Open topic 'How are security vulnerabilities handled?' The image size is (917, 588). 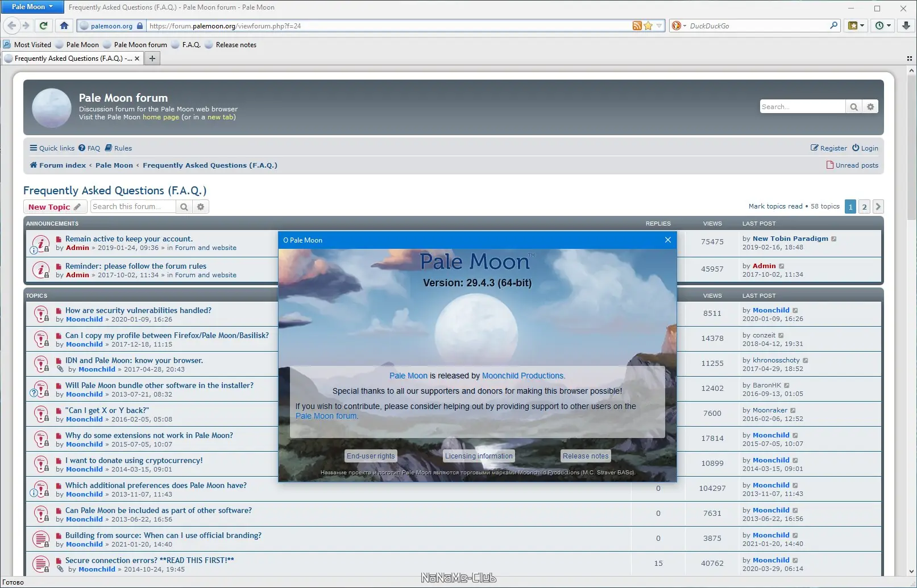pyautogui.click(x=138, y=310)
